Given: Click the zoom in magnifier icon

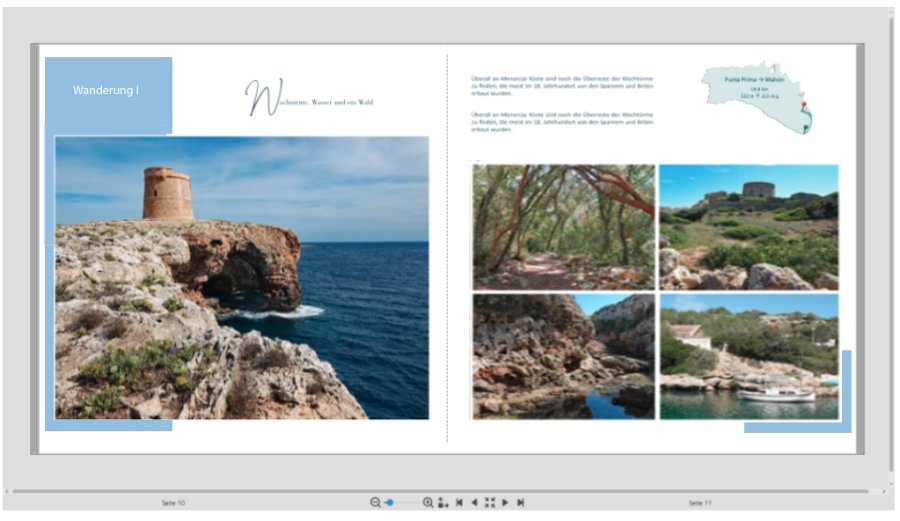Looking at the screenshot, I should click(428, 503).
